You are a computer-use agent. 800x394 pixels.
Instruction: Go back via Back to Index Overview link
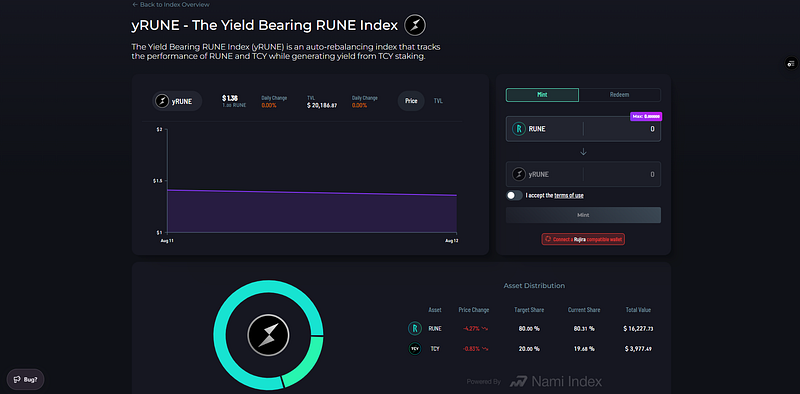tap(170, 5)
